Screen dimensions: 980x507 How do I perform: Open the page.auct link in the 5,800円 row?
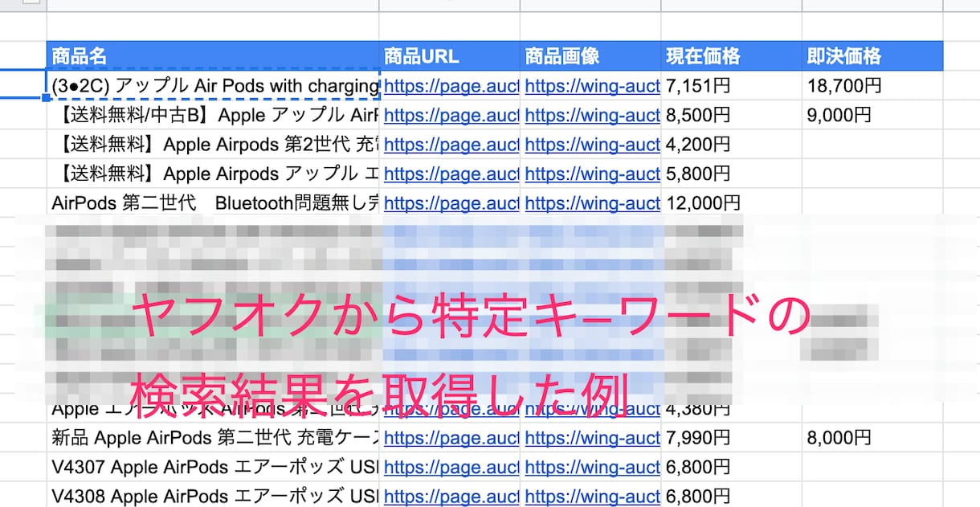451,174
